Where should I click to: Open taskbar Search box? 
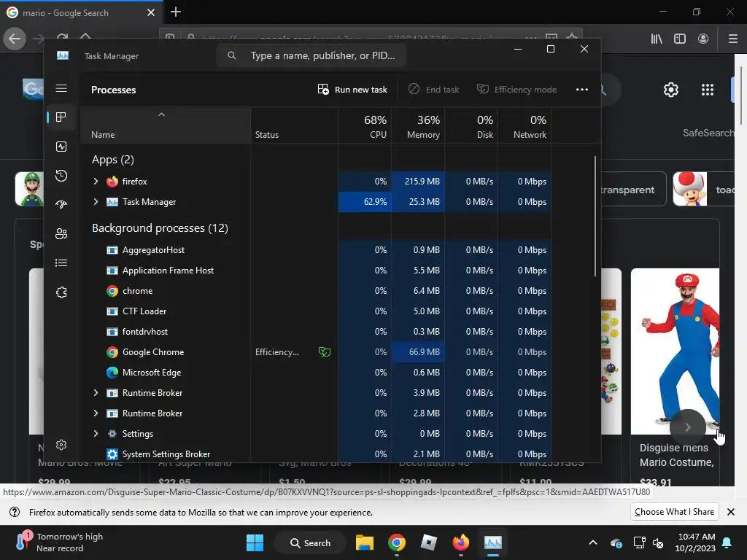(x=309, y=542)
